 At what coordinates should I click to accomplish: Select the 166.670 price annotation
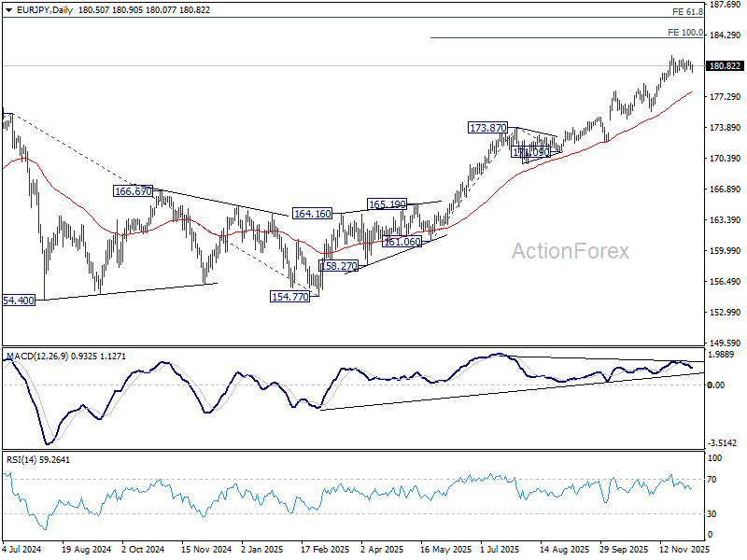tap(133, 191)
